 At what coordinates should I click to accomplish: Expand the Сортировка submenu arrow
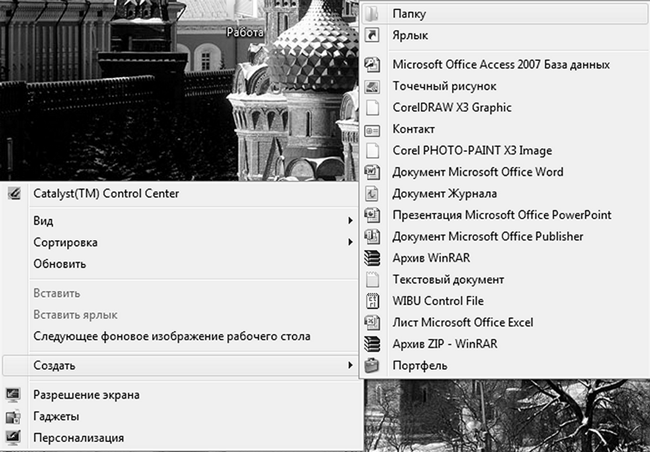tap(350, 242)
